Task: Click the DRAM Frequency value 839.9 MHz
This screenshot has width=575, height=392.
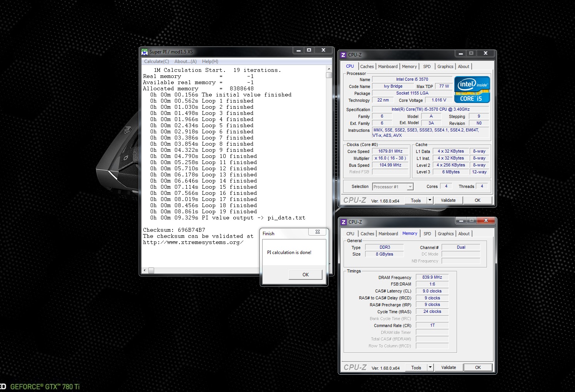Action: click(432, 277)
